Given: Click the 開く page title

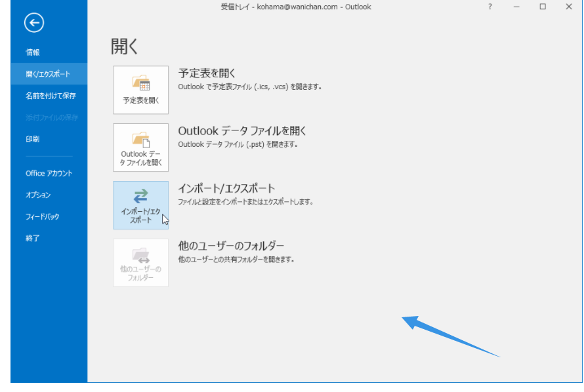Looking at the screenshot, I should [125, 47].
